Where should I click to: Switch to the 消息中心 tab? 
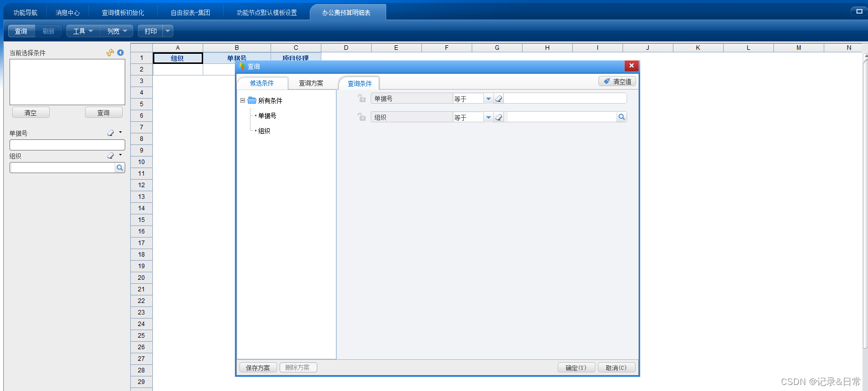pos(67,13)
